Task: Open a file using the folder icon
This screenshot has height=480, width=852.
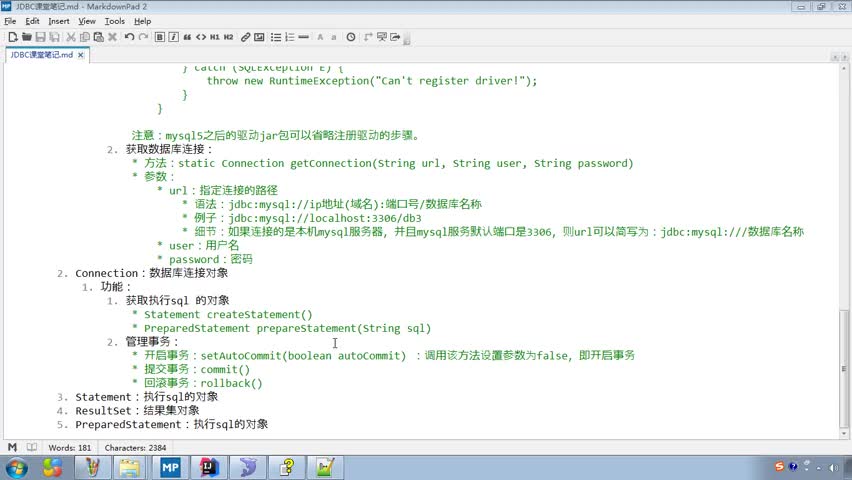Action: coord(26,37)
